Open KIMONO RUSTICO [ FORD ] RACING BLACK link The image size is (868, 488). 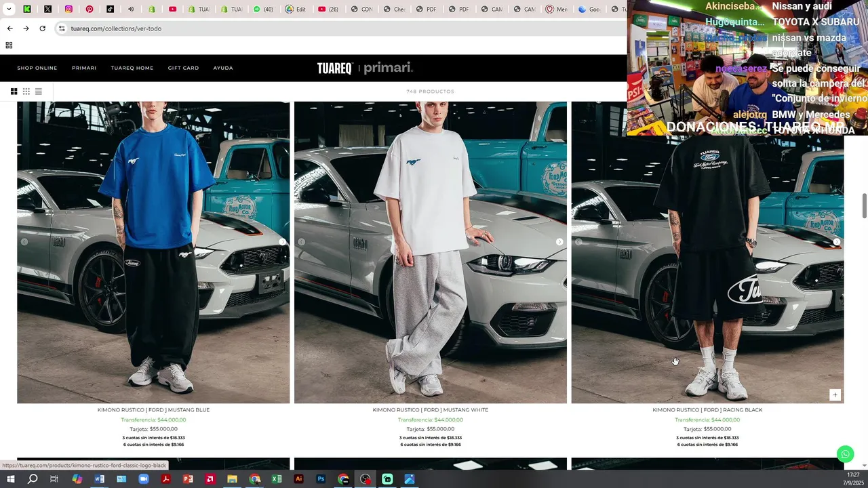click(x=707, y=410)
